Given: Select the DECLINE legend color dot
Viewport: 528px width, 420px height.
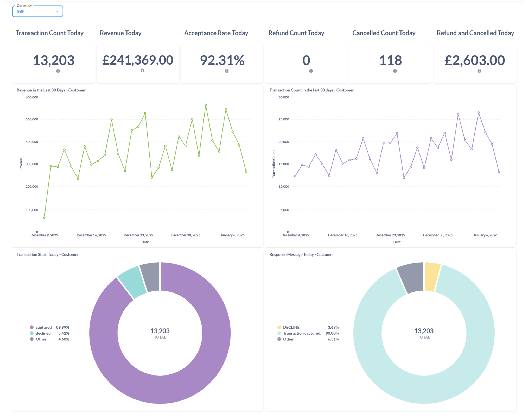Looking at the screenshot, I should click(279, 327).
